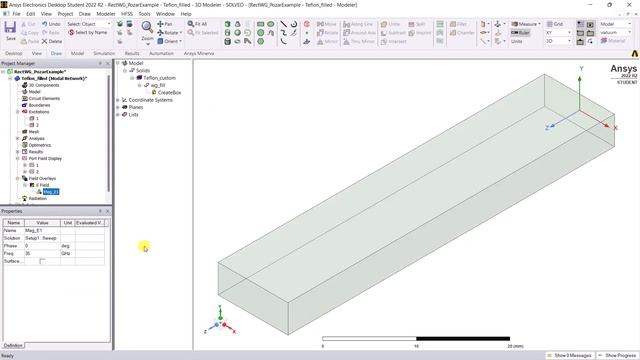
Task: Switch to the Results ribbon tab
Action: coord(132,53)
